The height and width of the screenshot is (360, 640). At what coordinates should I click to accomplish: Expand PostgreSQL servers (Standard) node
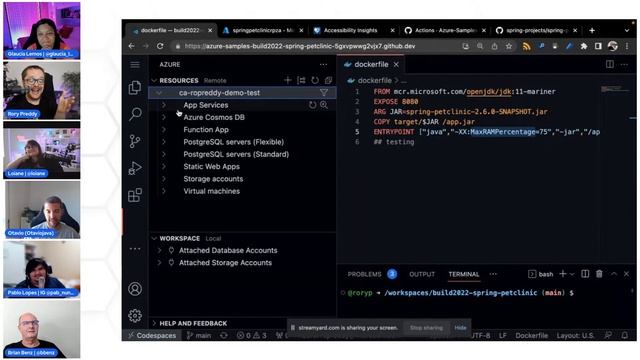164,154
